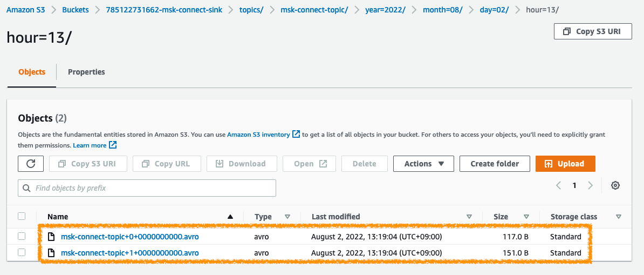Screen dimensions: 644x275
Task: Sort by Type column arrow
Action: coord(287,217)
